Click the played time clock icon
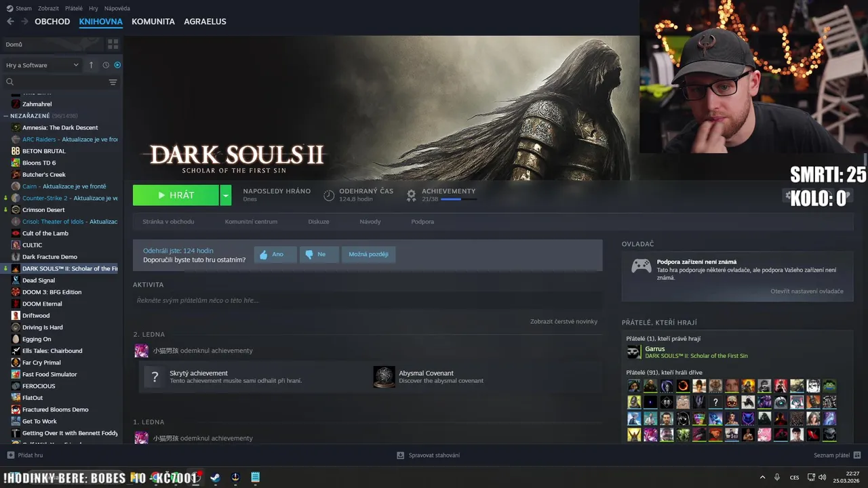Screen dimensions: 868x488 pos(329,195)
